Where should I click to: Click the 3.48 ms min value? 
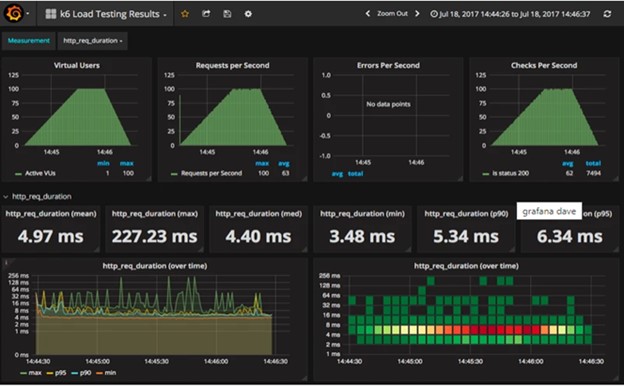pos(362,236)
